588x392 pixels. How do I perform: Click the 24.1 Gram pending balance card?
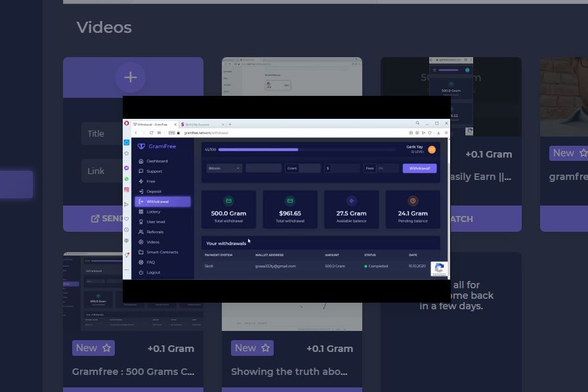[413, 209]
